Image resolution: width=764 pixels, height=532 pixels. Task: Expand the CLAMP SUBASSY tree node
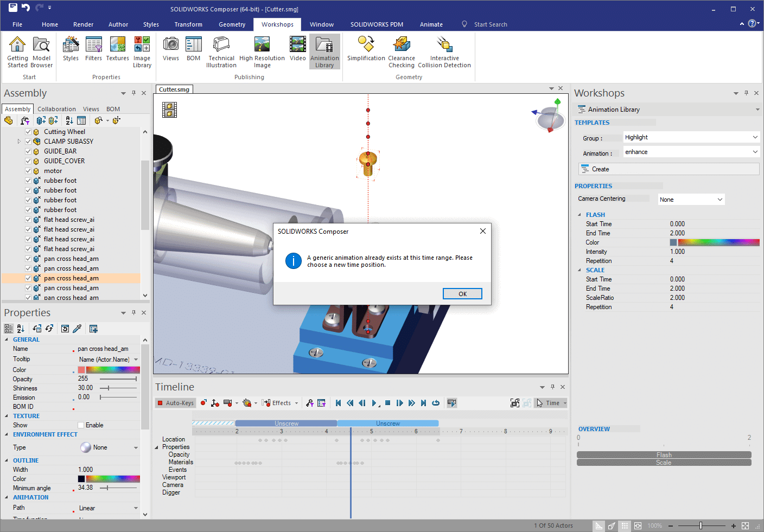(19, 142)
